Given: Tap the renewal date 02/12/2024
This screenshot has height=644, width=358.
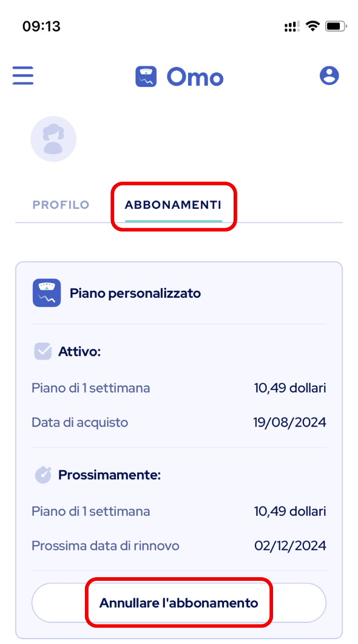Looking at the screenshot, I should tap(290, 546).
